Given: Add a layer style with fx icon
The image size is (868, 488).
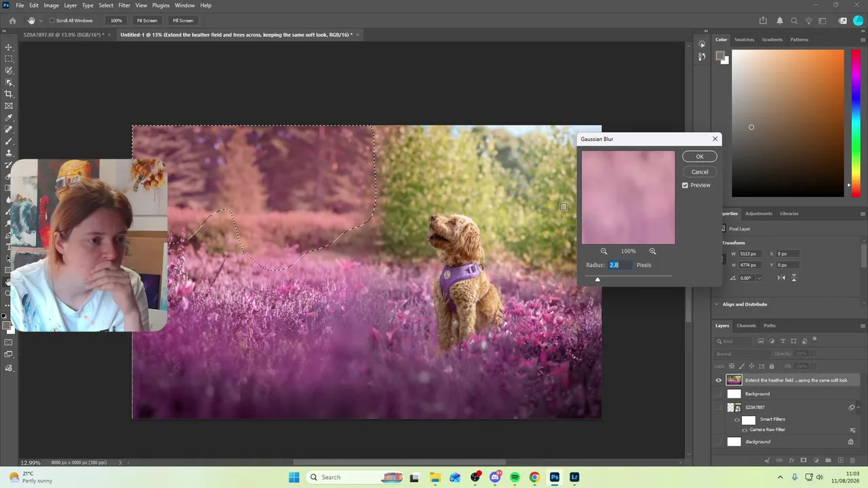Looking at the screenshot, I should tap(793, 460).
